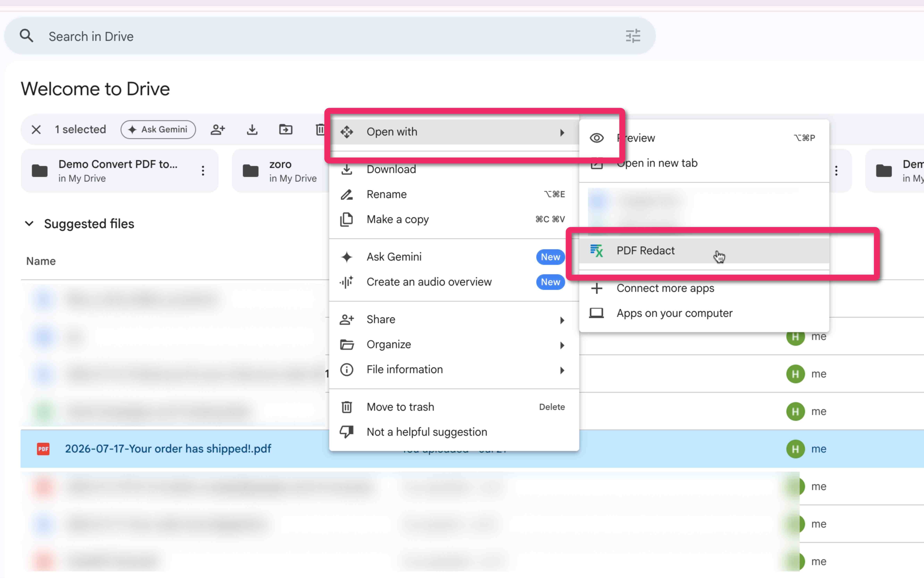Type in the Search in Drive field

click(330, 36)
